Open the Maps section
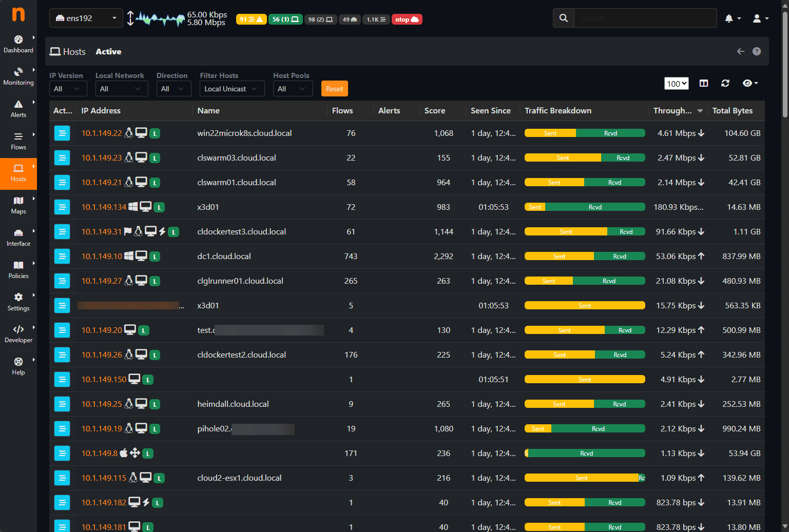The image size is (789, 532). click(x=18, y=206)
